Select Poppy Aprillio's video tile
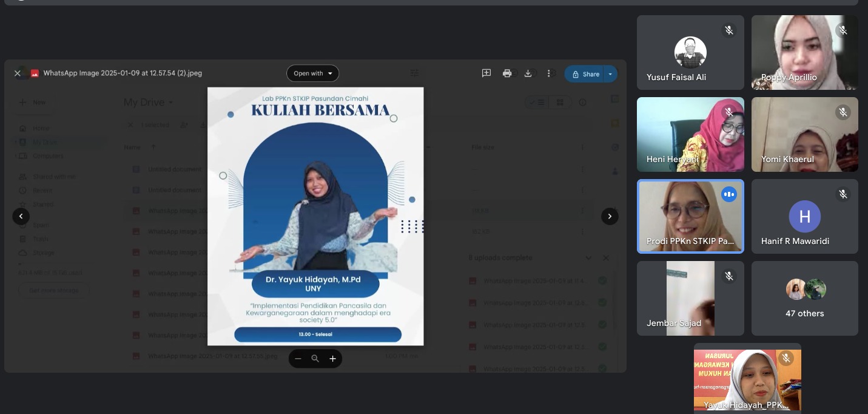The height and width of the screenshot is (414, 868). pyautogui.click(x=805, y=53)
